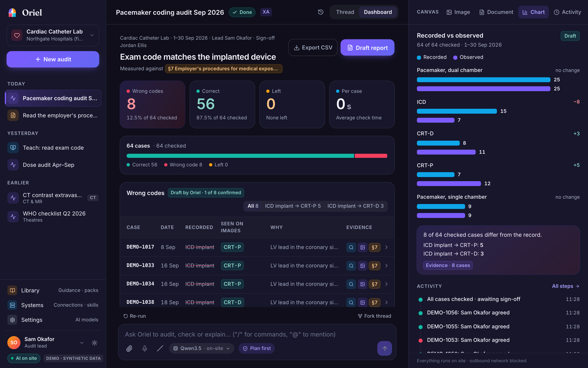Click the ICD Recorded bar showing 15

(457, 111)
